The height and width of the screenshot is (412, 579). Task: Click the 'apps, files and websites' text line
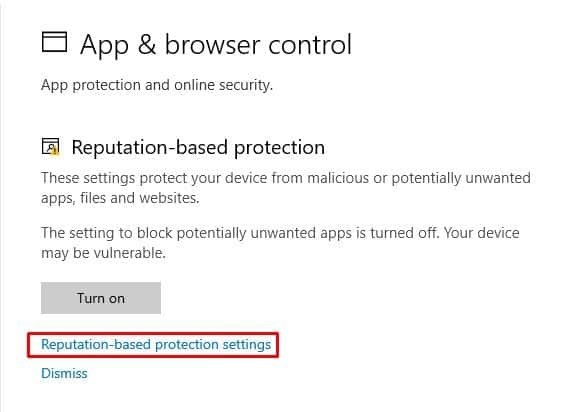click(120, 198)
